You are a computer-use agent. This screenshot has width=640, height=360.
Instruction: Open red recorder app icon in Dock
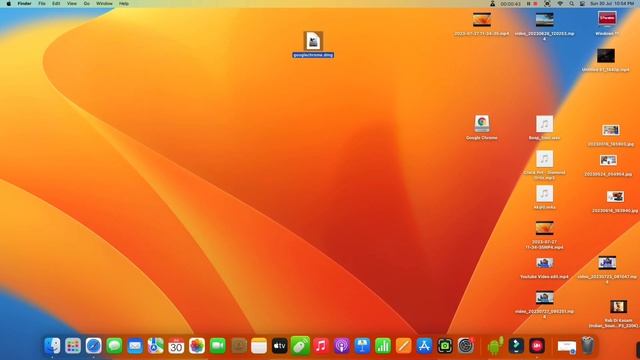click(537, 346)
